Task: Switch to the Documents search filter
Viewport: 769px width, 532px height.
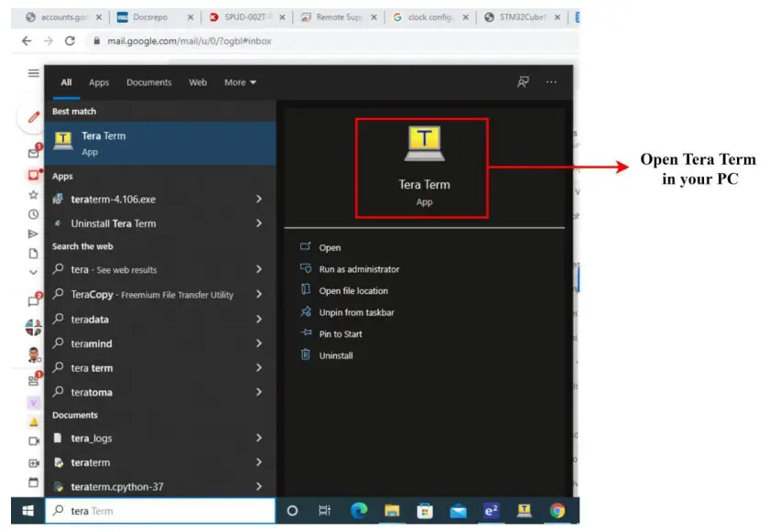Action: [149, 82]
